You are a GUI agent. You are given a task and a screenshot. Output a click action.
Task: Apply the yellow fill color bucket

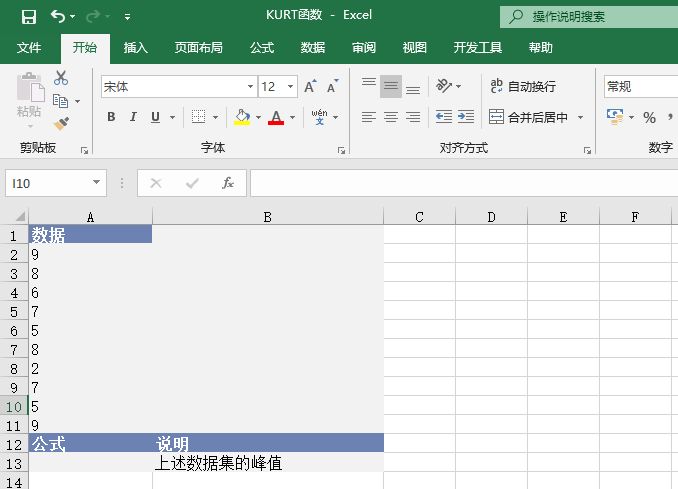242,117
